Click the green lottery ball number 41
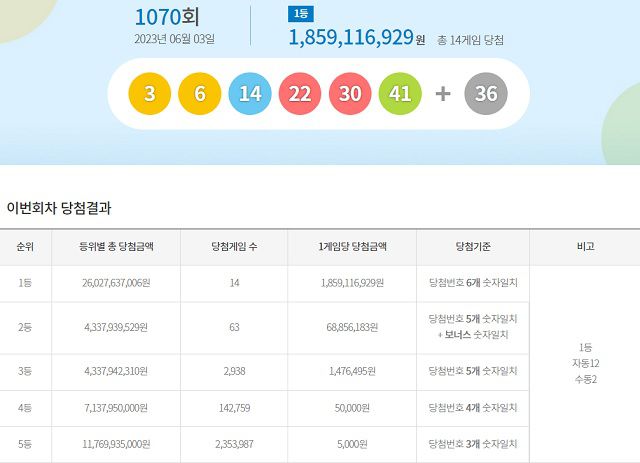 tap(400, 94)
